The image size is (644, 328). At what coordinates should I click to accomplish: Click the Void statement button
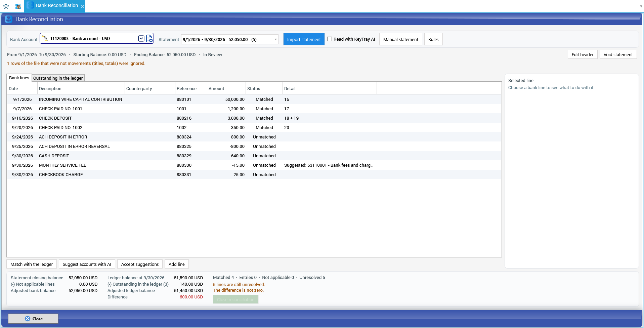point(618,54)
